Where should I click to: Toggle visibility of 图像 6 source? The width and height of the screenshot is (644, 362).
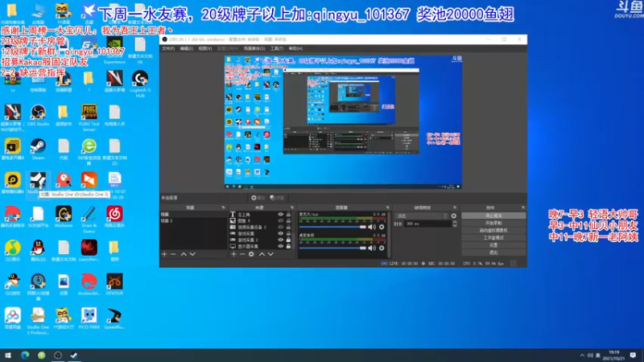[x=280, y=220]
